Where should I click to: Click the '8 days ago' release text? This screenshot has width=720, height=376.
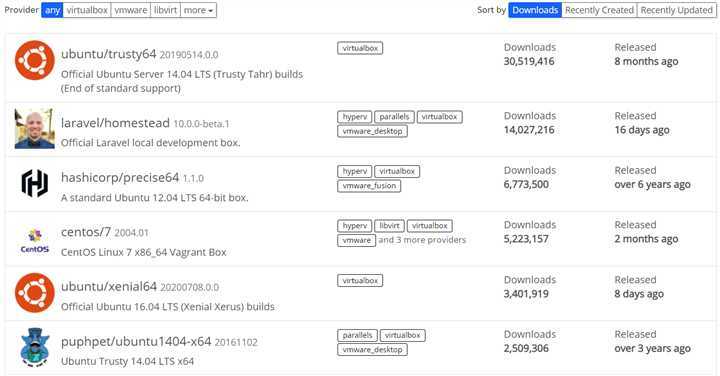pyautogui.click(x=639, y=294)
